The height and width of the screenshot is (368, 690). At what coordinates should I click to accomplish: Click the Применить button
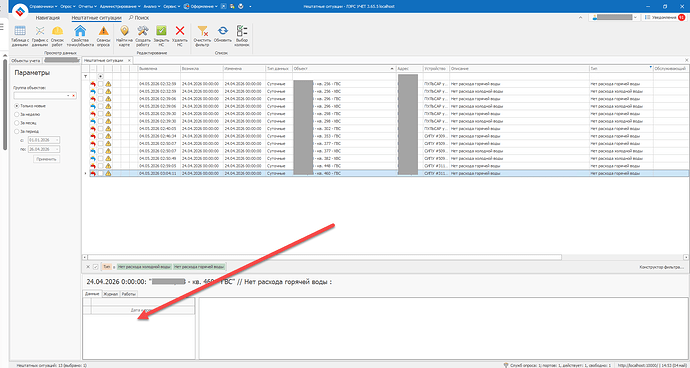tap(47, 159)
